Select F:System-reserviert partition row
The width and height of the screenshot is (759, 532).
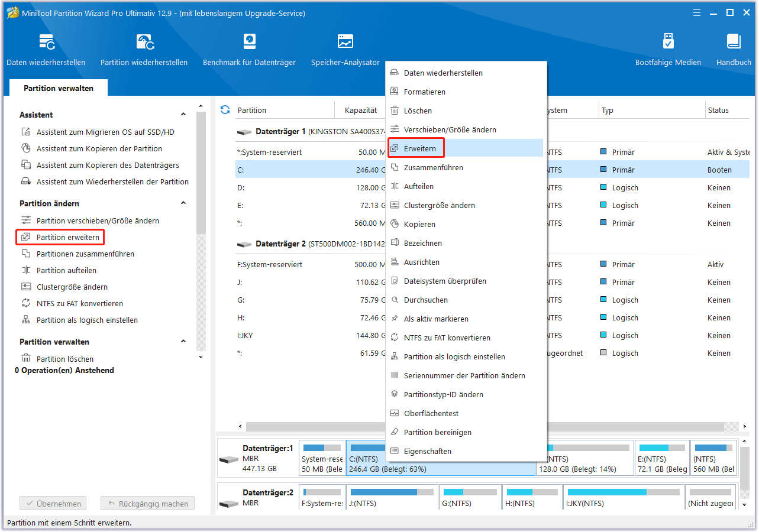(x=311, y=265)
